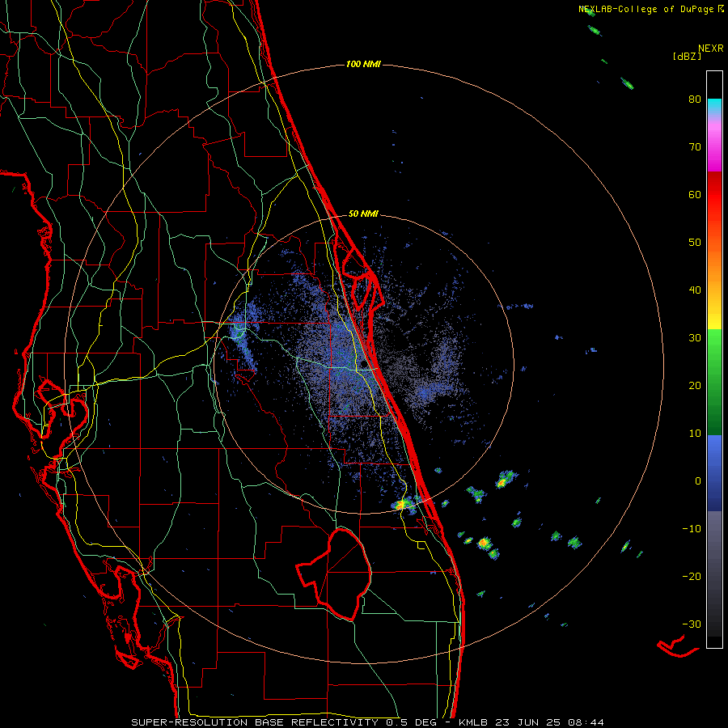
Task: Click the 08:44 timestamp in the bottom caption
Action: (x=587, y=722)
